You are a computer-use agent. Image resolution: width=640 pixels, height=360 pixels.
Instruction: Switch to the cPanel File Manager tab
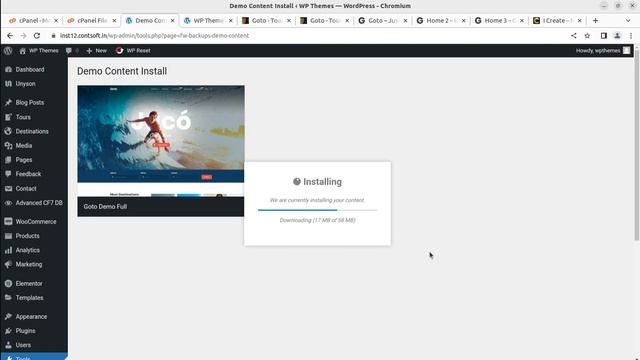pos(92,20)
